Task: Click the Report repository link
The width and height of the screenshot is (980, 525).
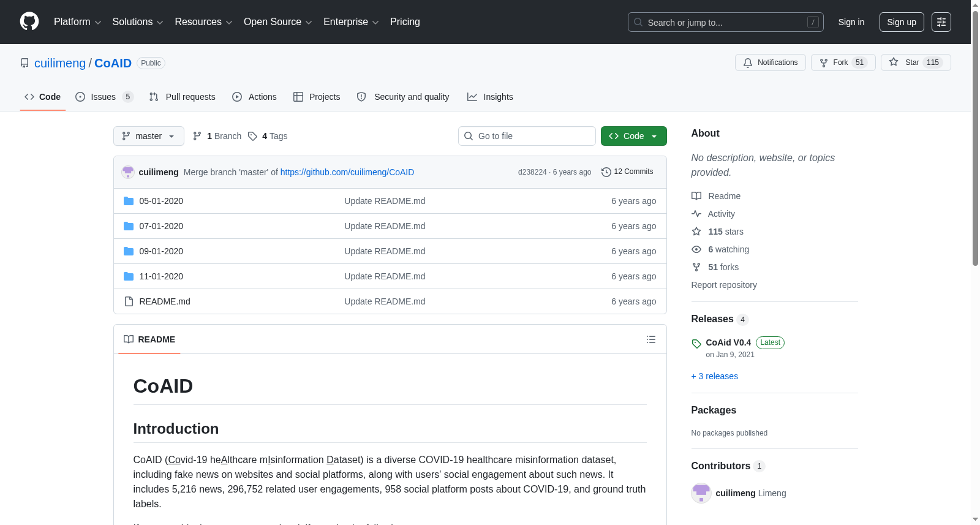Action: (x=724, y=285)
